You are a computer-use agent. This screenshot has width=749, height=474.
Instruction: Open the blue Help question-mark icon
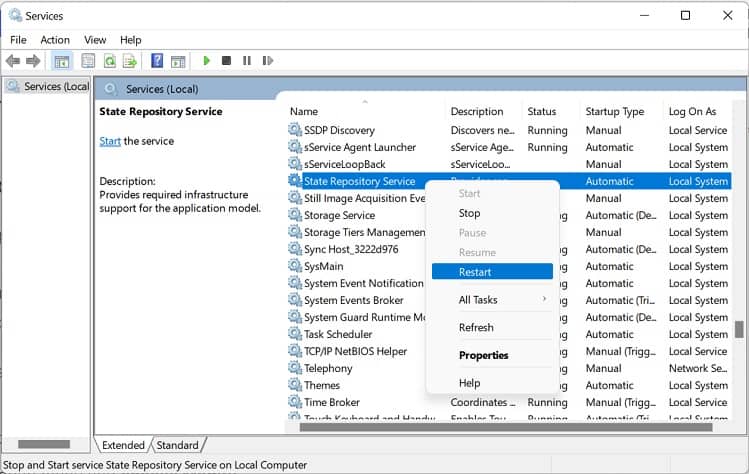pyautogui.click(x=157, y=61)
